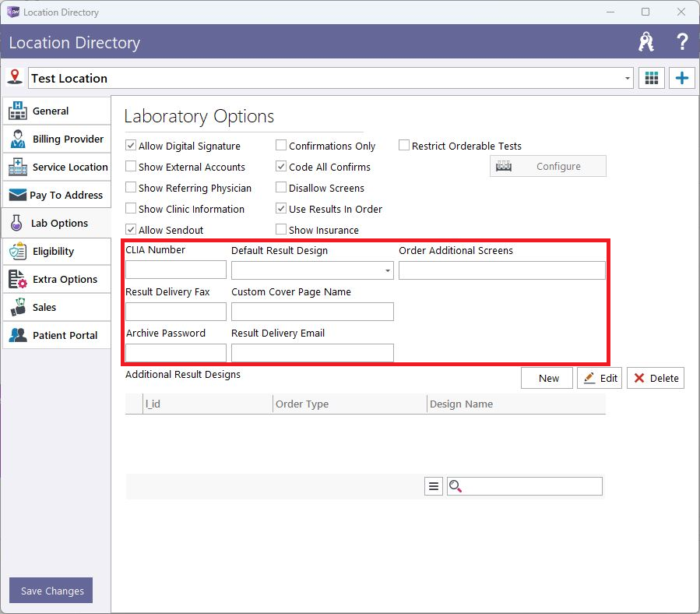Check Show Referring Physician
The image size is (700, 614).
point(131,187)
